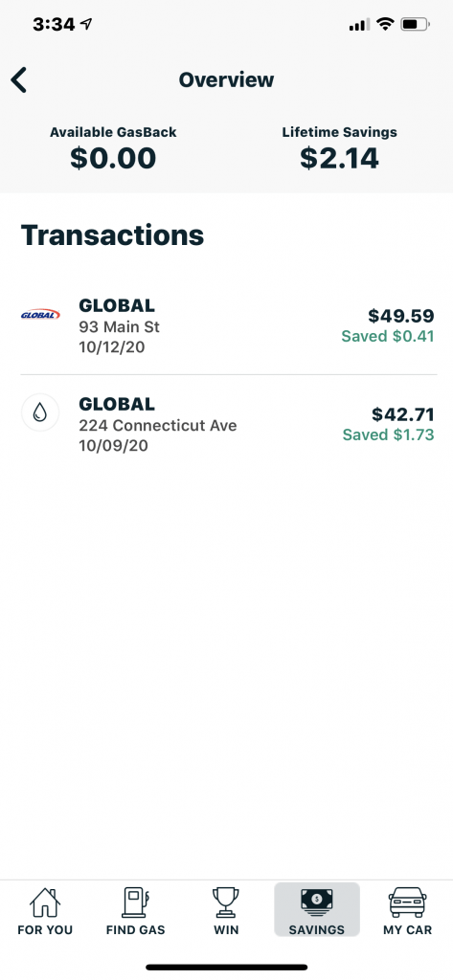Open the 224 Connecticut Ave transaction

coord(228,424)
